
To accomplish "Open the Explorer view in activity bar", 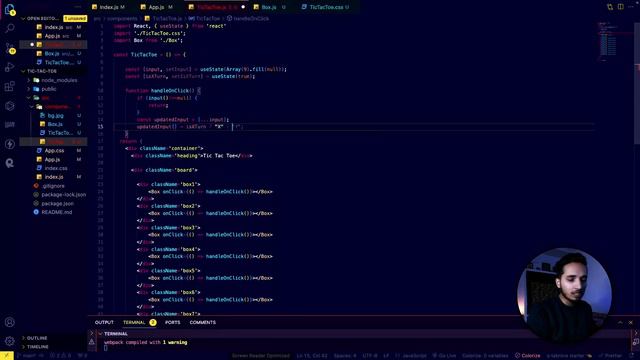I will 10,9.
